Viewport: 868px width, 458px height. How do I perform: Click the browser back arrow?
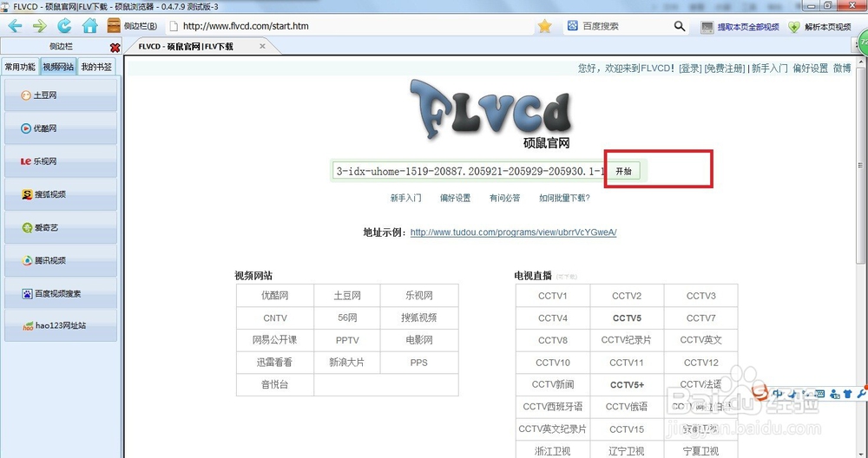(15, 26)
